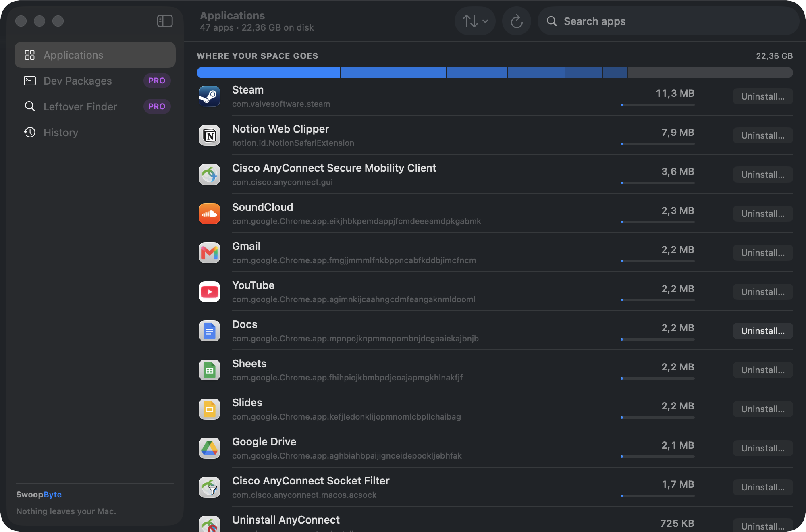Click the Gmail app icon

point(210,253)
